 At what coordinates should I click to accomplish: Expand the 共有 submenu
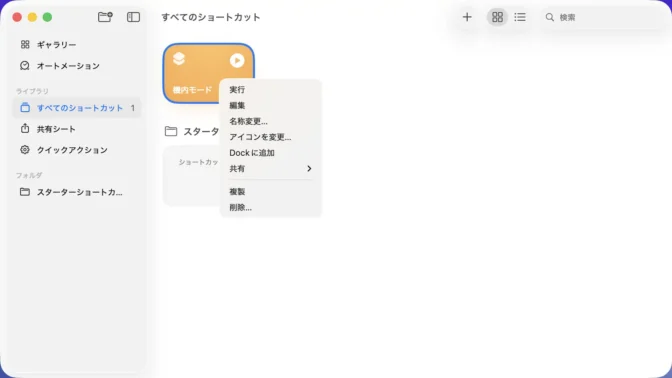tap(270, 169)
